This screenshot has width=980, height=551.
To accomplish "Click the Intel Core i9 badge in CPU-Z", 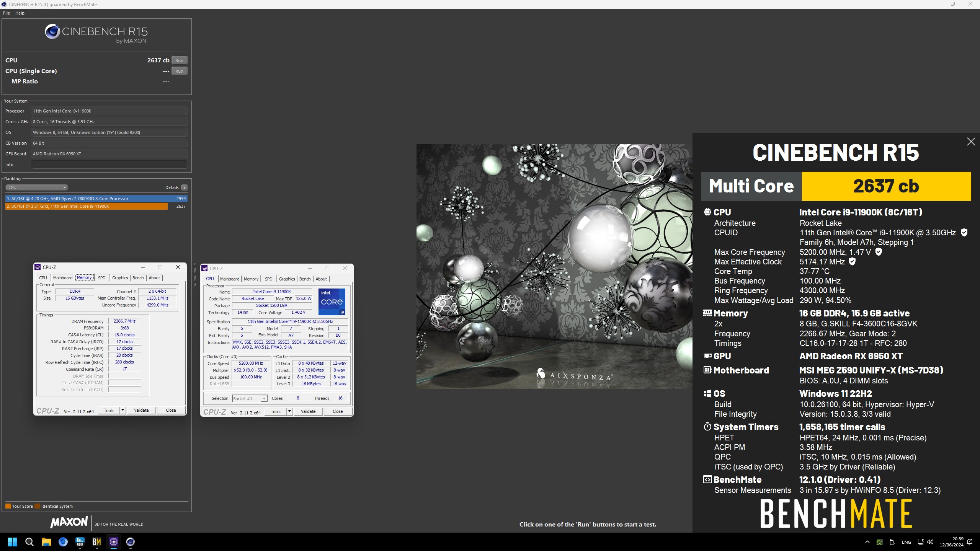I will [x=332, y=302].
